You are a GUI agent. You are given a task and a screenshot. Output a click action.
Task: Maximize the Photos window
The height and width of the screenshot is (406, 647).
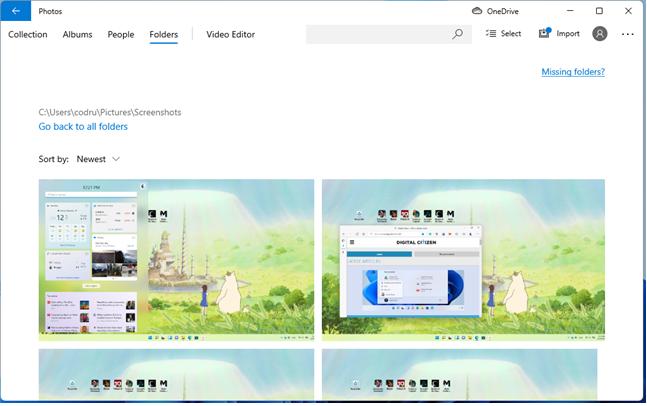coord(599,11)
